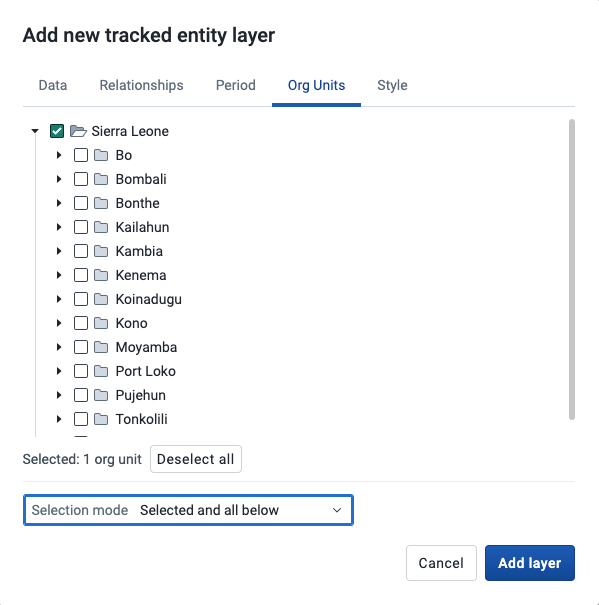Viewport: 599px width, 605px height.
Task: Expand the Kambia district node
Action: [59, 251]
